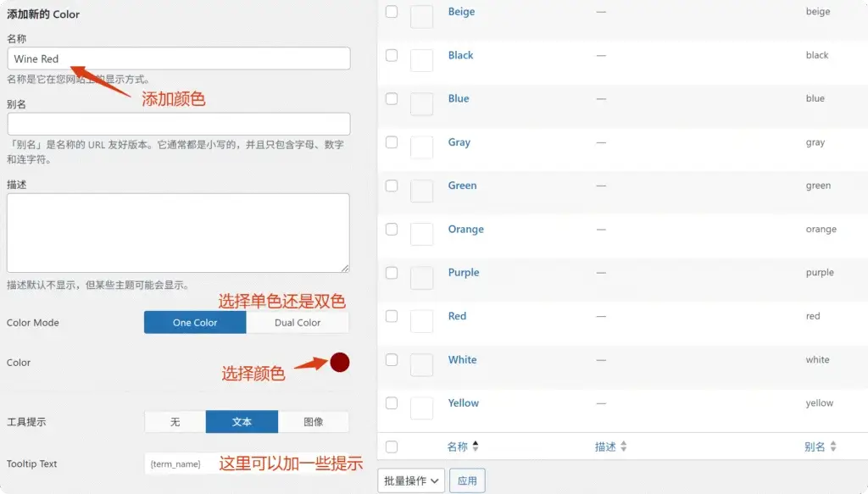Click the color preview swatch beside Purple

pyautogui.click(x=421, y=278)
